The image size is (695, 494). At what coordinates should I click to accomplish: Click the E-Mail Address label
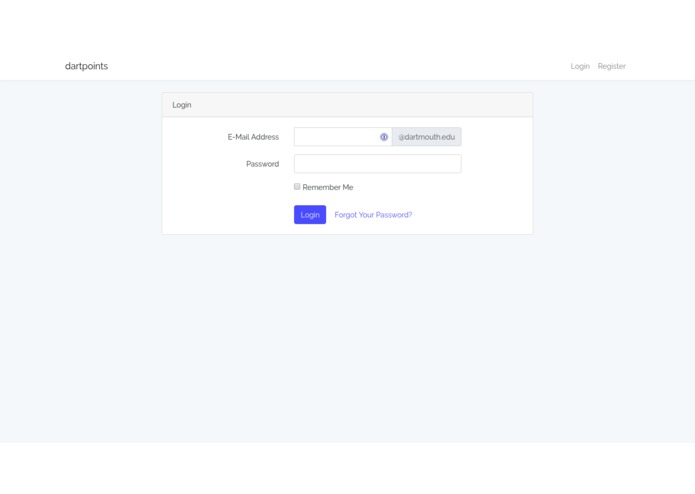point(253,137)
